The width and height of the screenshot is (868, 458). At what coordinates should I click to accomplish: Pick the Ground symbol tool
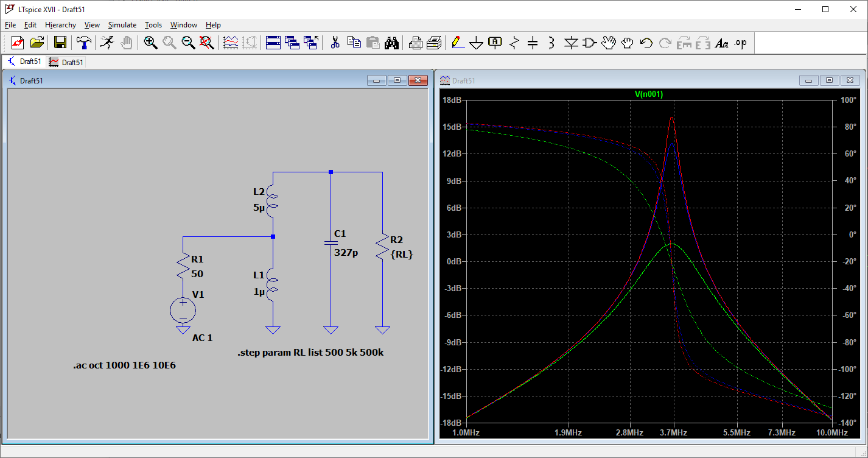(477, 43)
